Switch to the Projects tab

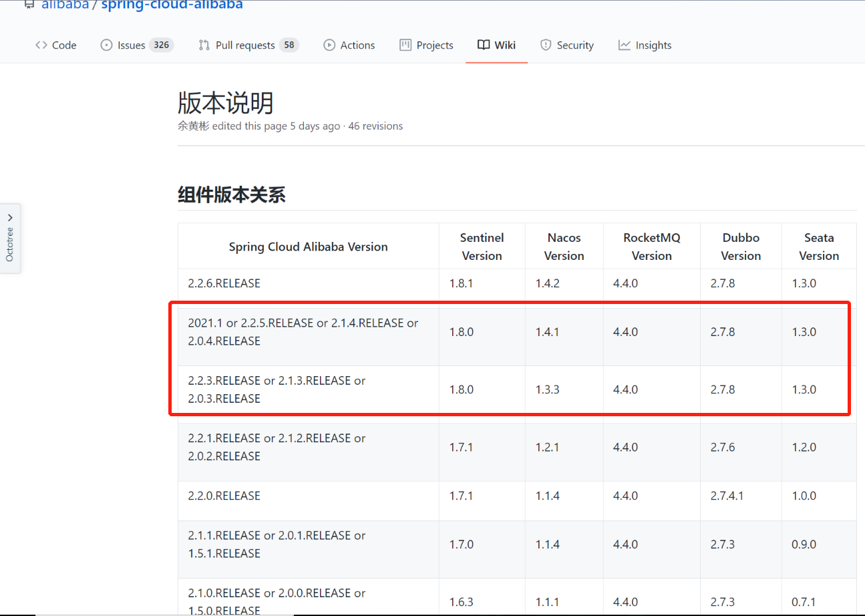click(x=426, y=45)
